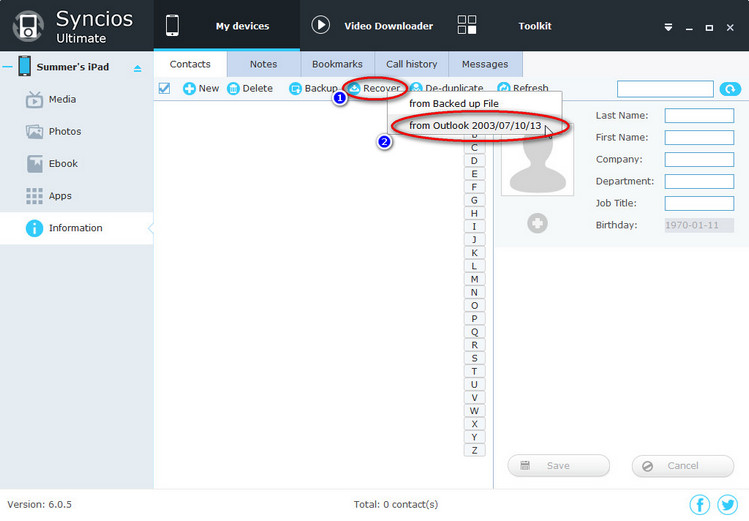Click the Save button
The image size is (749, 521).
pyautogui.click(x=558, y=466)
